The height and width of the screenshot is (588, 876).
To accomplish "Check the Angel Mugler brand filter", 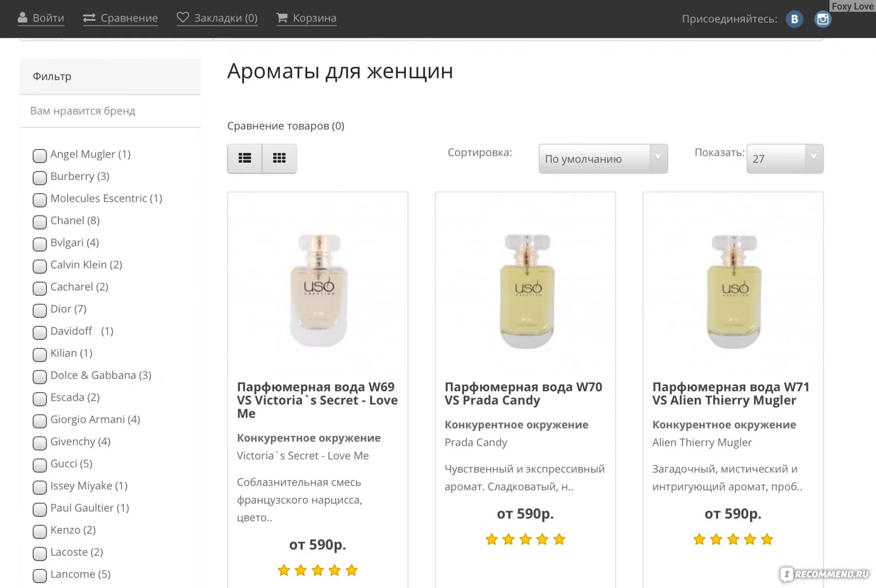I will (40, 156).
